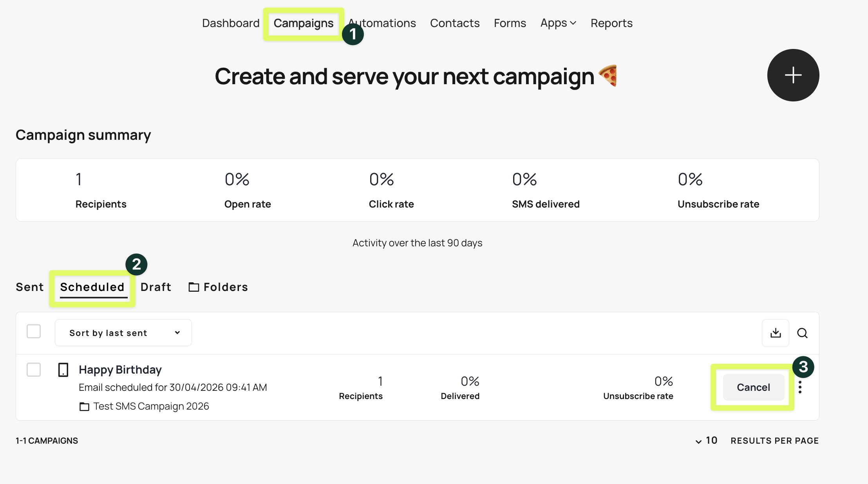Viewport: 868px width, 484px height.
Task: Click the Folders tab folder icon
Action: 194,287
